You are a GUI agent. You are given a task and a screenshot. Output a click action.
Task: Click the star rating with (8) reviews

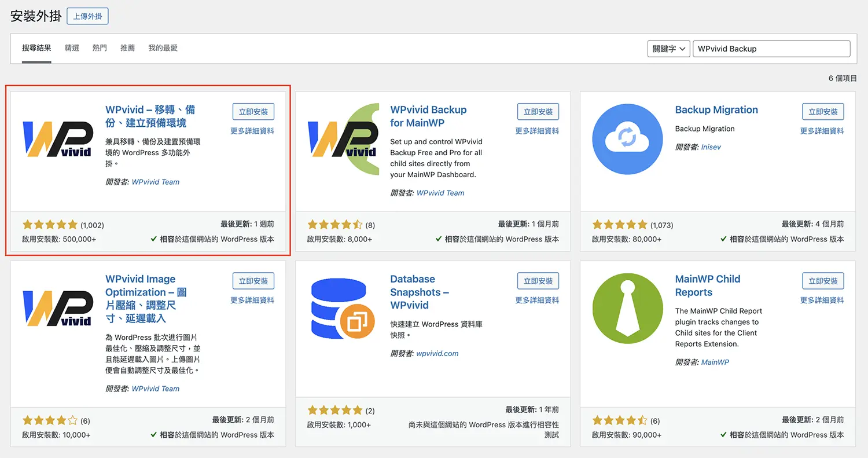coord(335,225)
